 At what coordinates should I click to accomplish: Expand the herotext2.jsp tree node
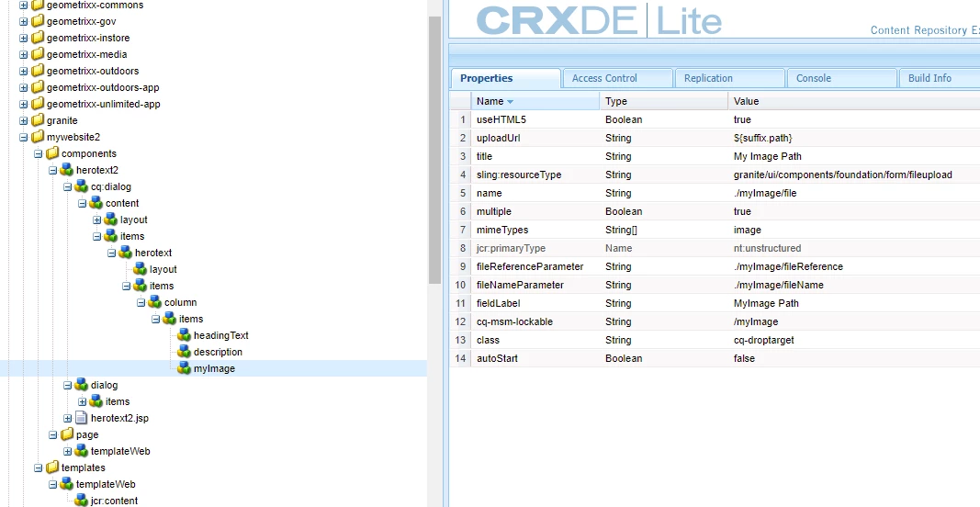67,418
